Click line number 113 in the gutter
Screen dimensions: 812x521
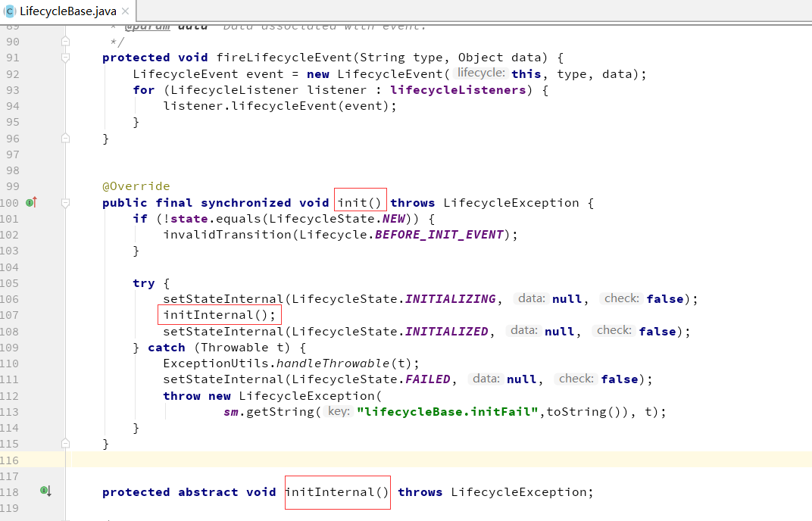coord(10,412)
